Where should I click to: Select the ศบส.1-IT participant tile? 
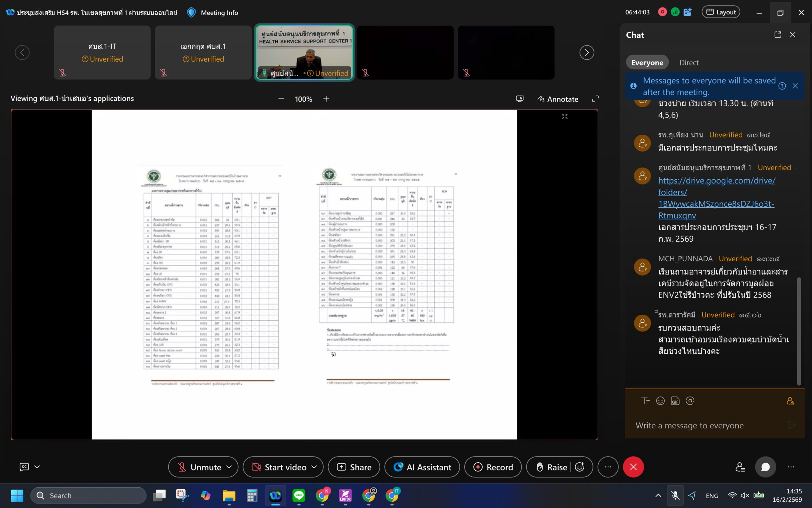coord(102,52)
